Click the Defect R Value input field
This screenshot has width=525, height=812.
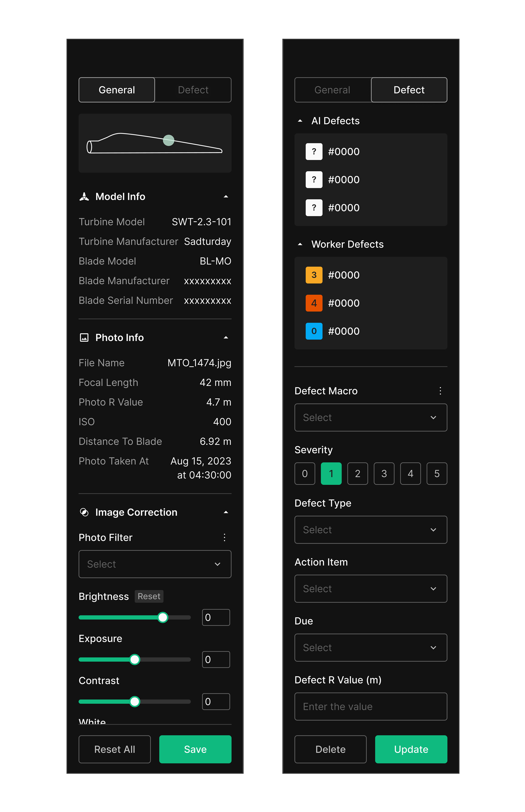click(x=370, y=706)
